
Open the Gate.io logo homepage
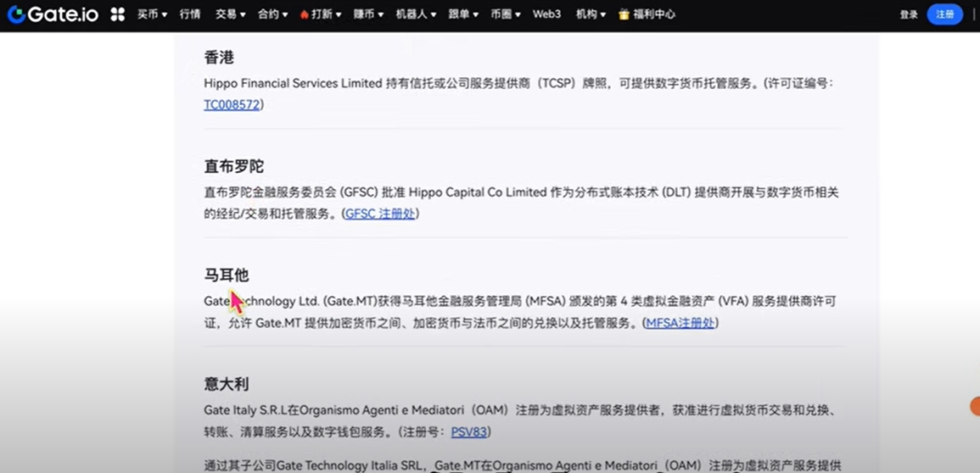point(53,14)
